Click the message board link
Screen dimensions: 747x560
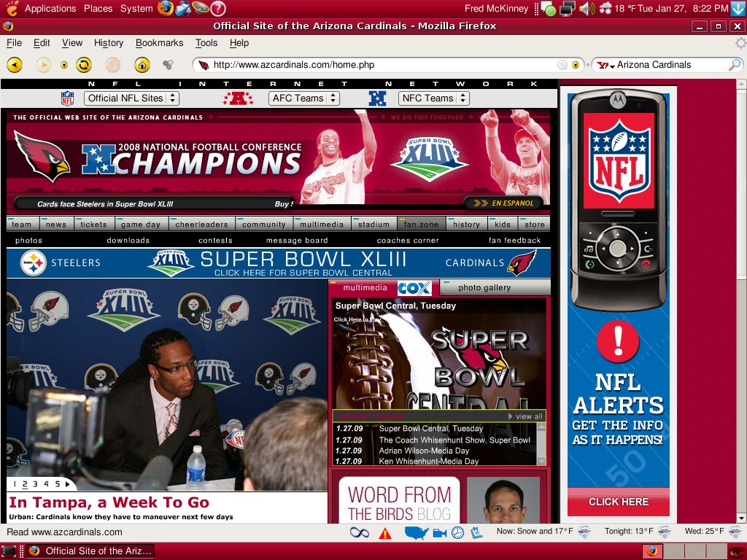click(297, 241)
